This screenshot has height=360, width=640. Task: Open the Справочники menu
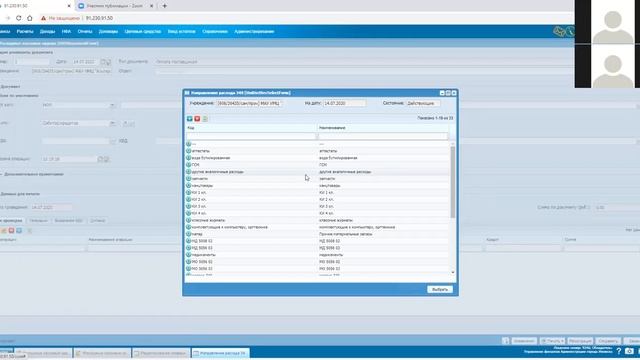(215, 31)
